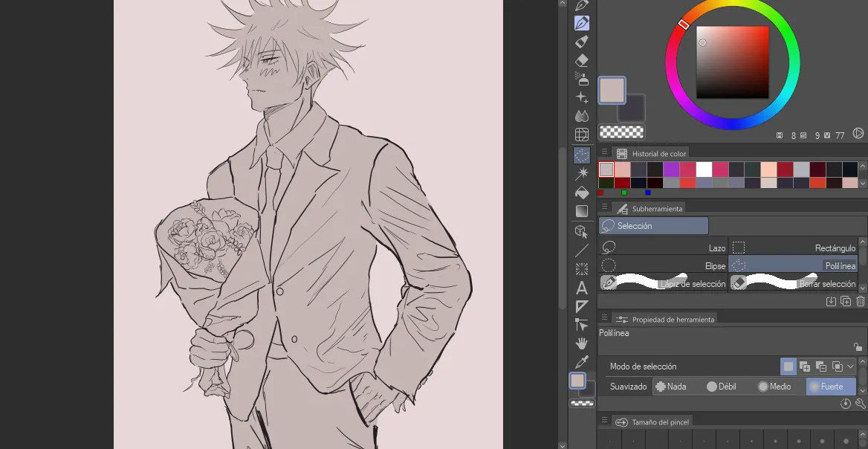Open the Tamaño del pincel panel menu
This screenshot has height=449, width=868.
604,420
